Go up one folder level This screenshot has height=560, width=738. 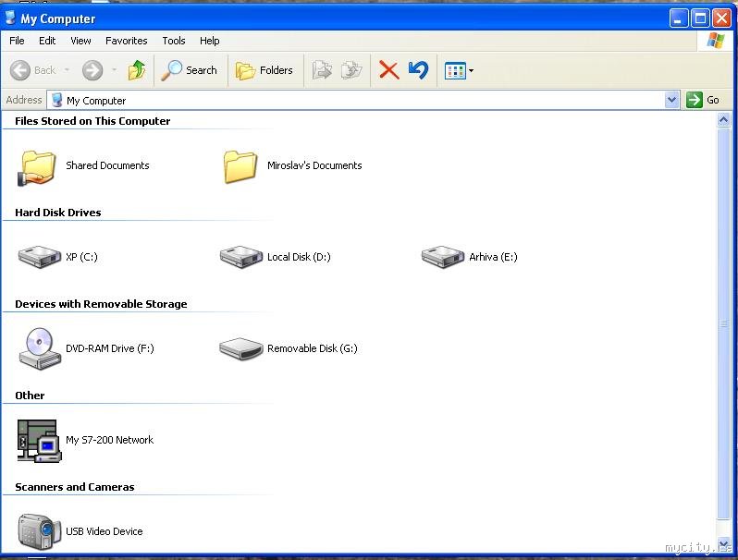click(x=137, y=70)
